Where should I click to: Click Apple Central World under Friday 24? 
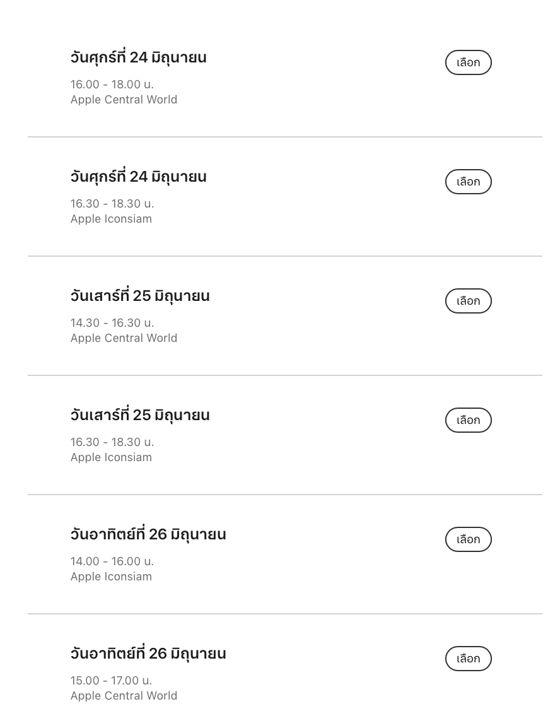124,100
